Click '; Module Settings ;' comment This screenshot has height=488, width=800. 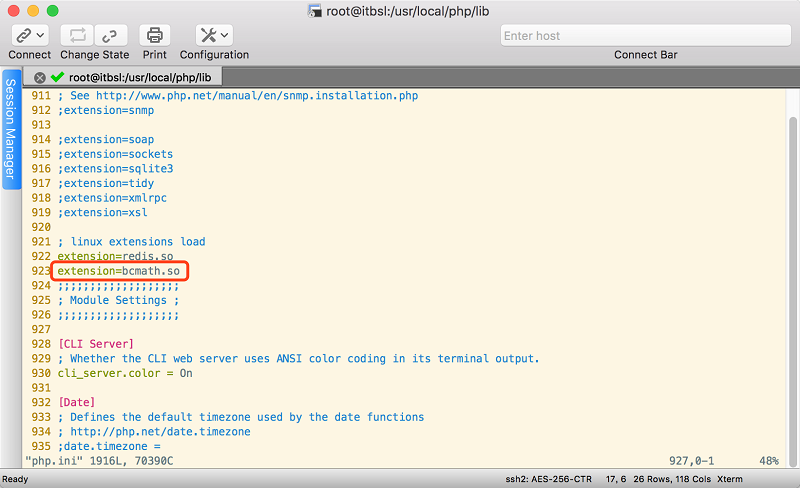point(118,300)
